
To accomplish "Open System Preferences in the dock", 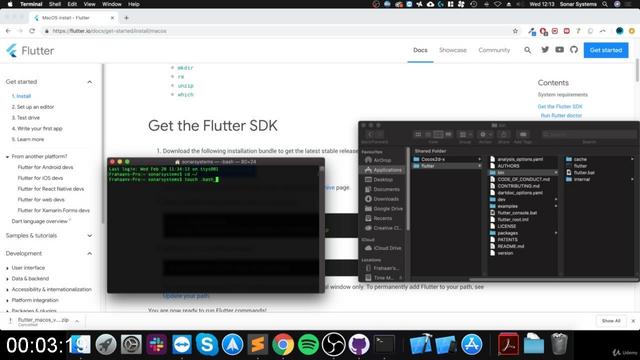I will tap(131, 344).
